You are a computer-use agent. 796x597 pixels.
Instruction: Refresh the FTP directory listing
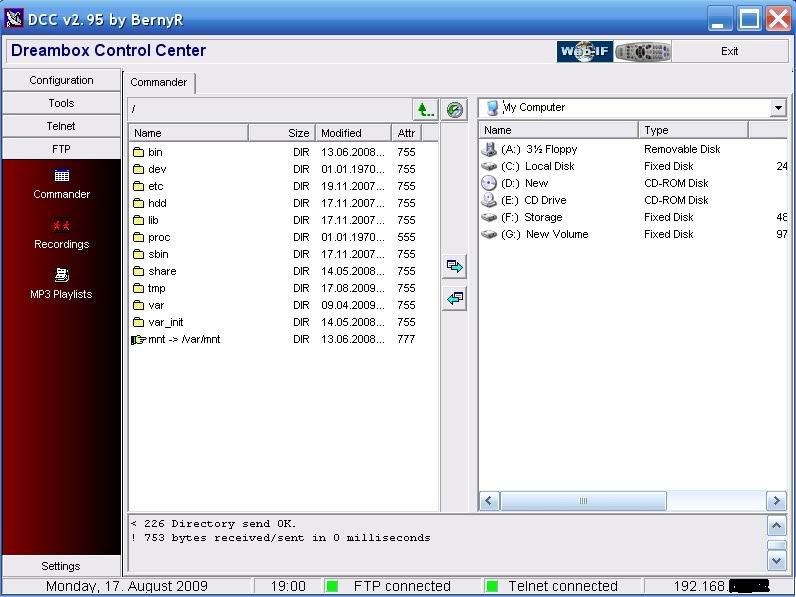tap(454, 110)
